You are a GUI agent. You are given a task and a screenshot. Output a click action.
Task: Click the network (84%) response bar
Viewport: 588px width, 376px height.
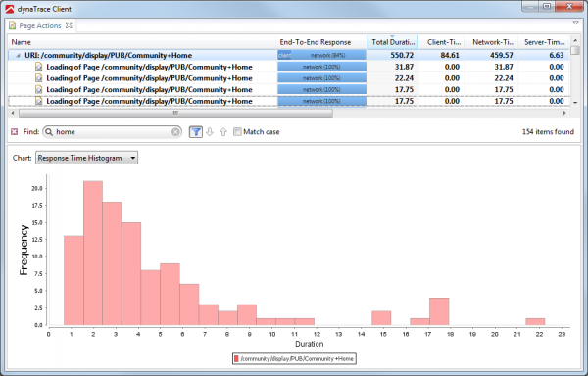[x=321, y=55]
